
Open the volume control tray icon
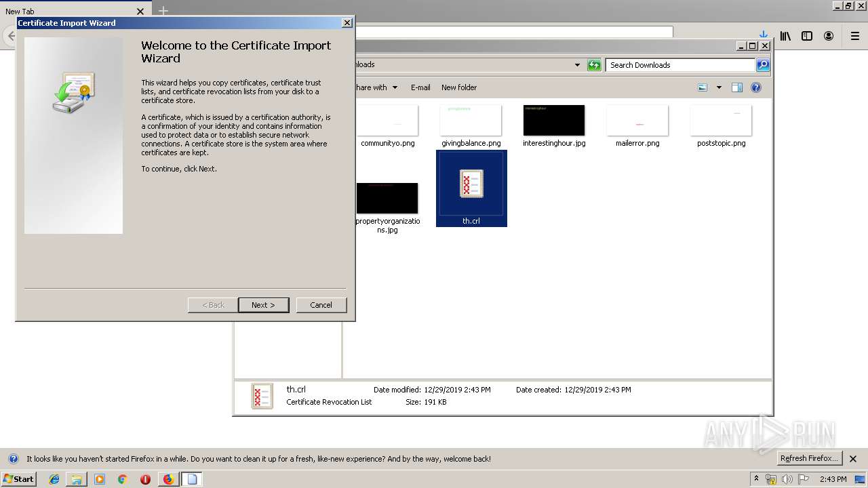tap(787, 479)
